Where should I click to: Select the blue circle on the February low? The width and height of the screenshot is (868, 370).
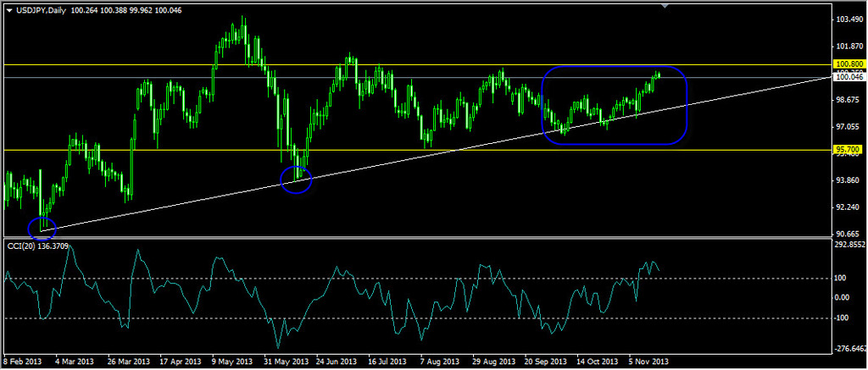coord(42,227)
